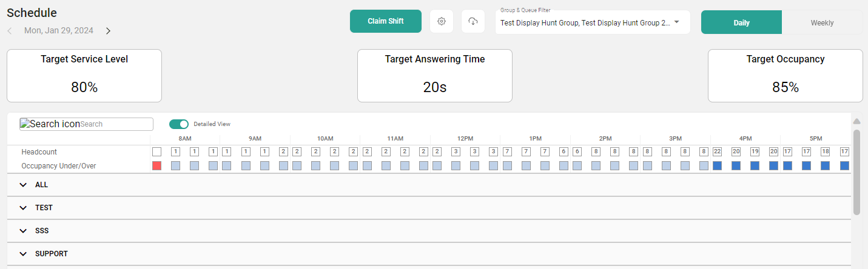
Task: Go to the next day arrow
Action: (x=108, y=31)
